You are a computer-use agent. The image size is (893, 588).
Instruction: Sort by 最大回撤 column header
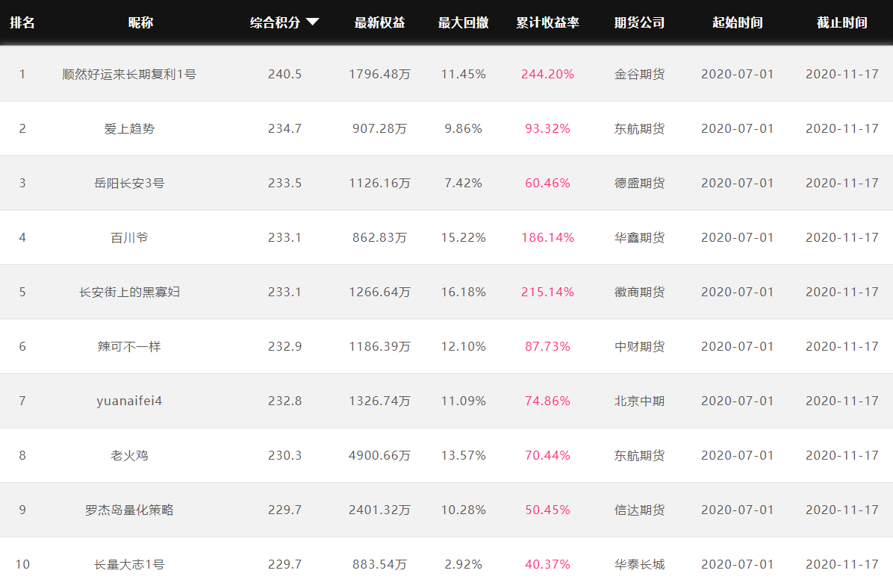pos(463,23)
